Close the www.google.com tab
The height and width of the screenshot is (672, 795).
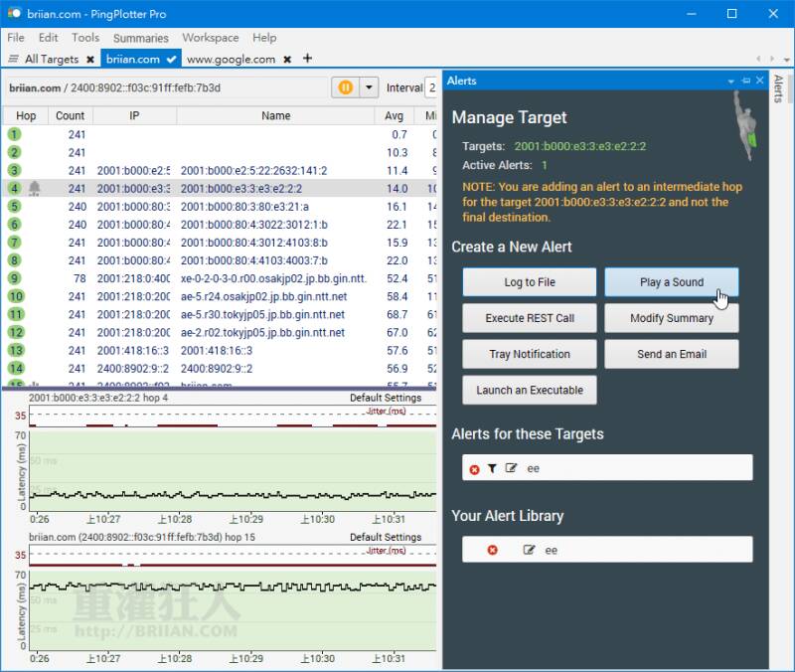(287, 60)
